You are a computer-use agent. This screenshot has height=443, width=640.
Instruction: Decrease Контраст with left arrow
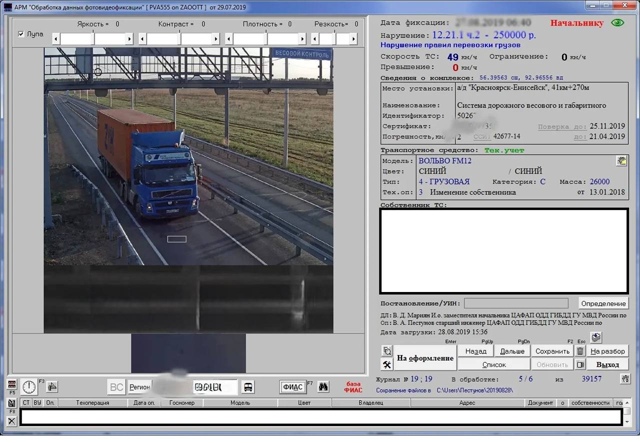click(142, 39)
